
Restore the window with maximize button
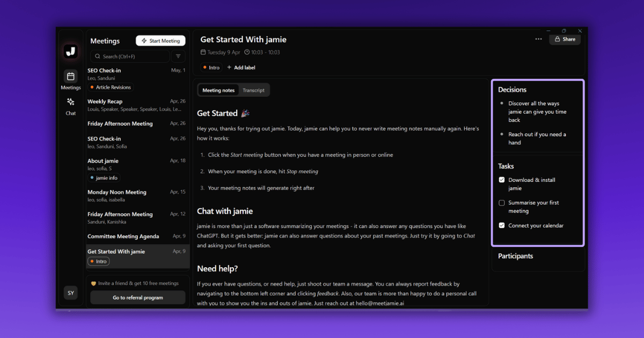563,31
